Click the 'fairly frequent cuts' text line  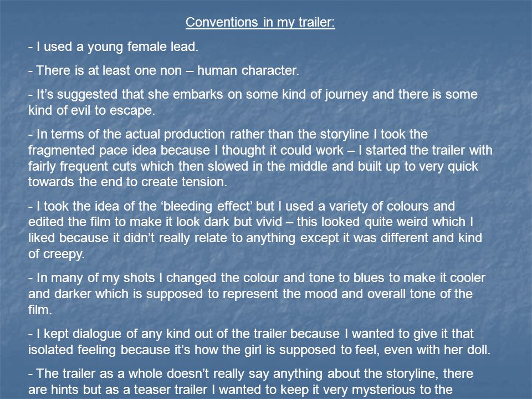tap(253, 166)
